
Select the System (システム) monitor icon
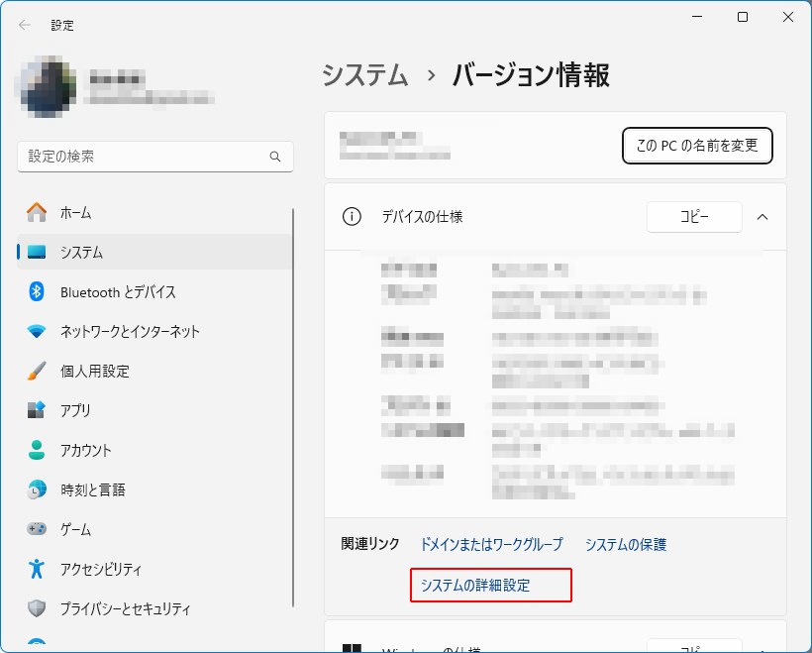pos(37,252)
